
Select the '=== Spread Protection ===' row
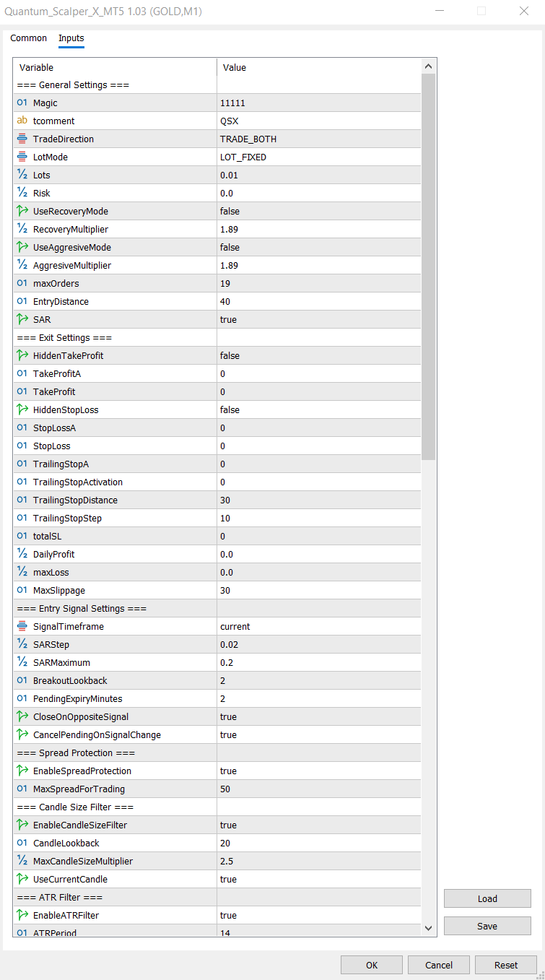[x=217, y=753]
